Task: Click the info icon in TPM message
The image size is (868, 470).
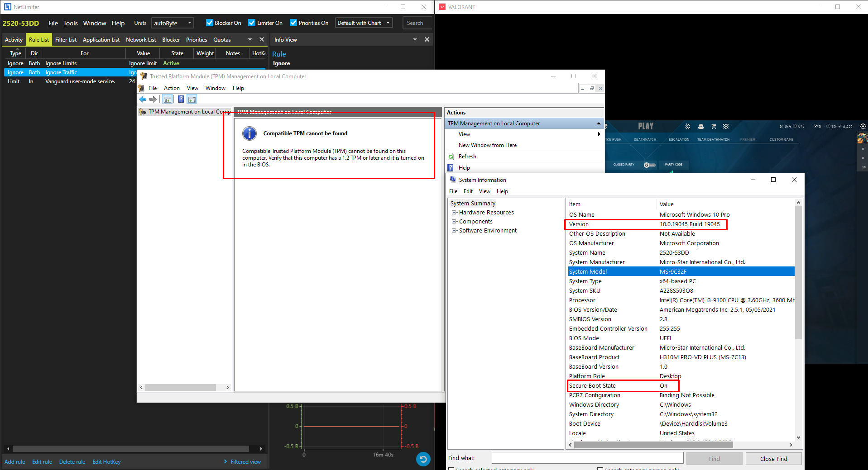Action: [x=249, y=133]
